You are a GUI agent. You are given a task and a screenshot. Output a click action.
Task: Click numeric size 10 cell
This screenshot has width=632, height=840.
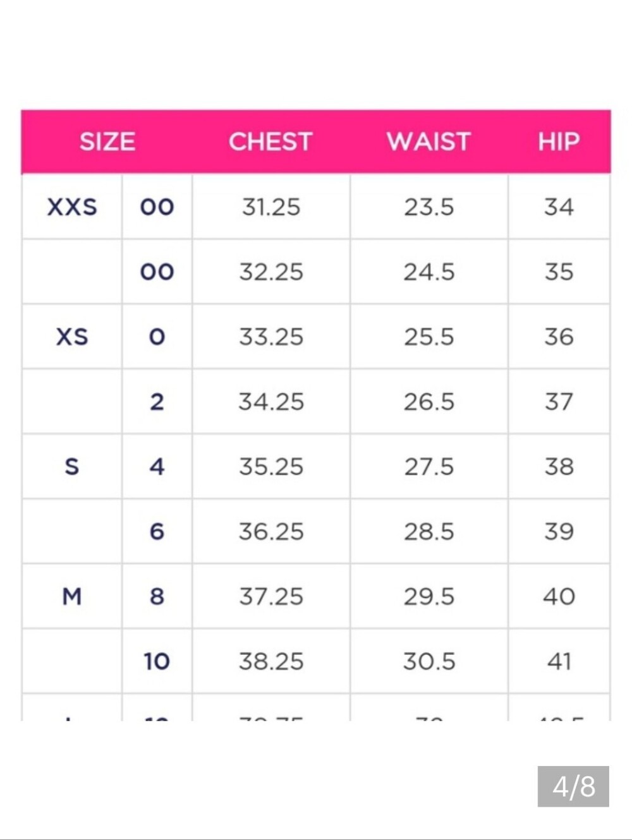coord(157,661)
